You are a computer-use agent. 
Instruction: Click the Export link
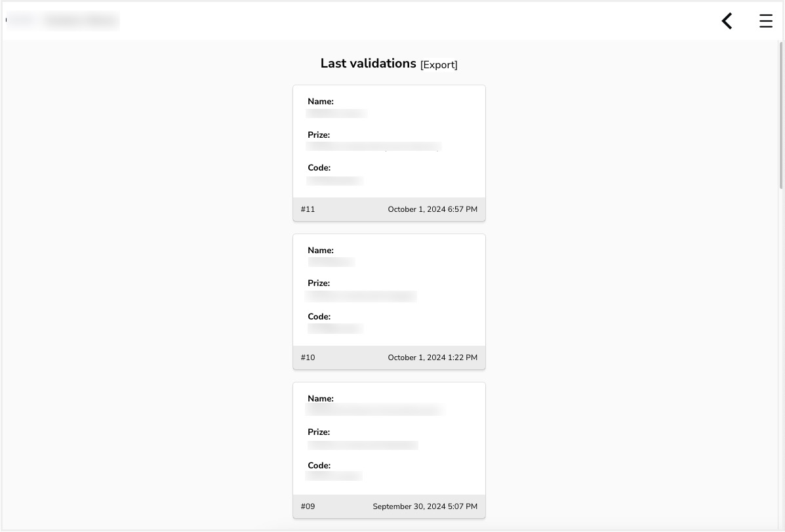(x=439, y=65)
